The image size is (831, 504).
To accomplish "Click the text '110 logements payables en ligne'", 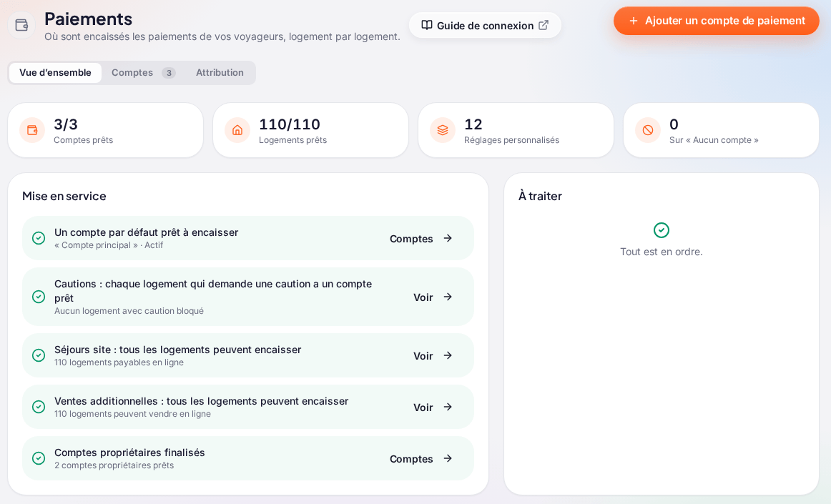I will coord(119,362).
